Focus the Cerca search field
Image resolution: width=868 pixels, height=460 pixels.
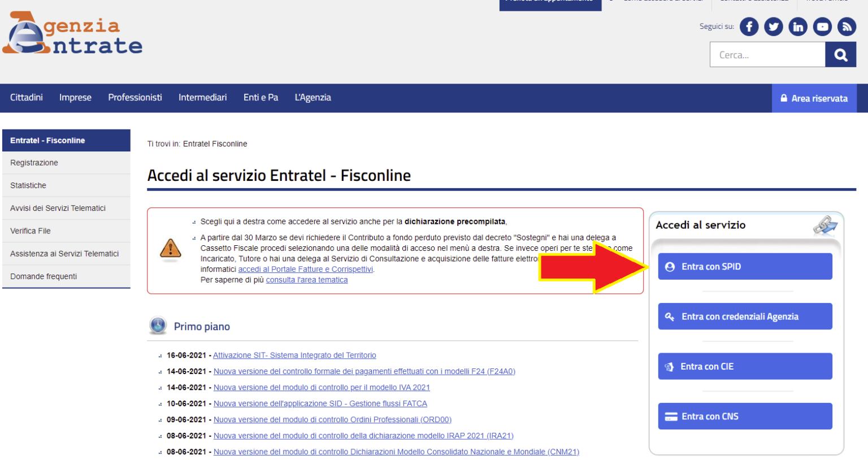coord(767,55)
